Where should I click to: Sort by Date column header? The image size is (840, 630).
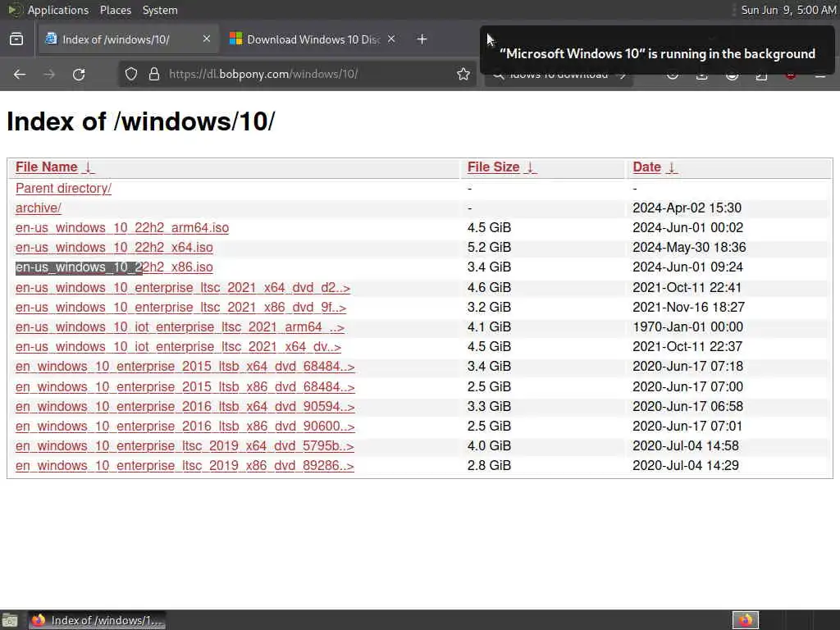click(x=646, y=167)
